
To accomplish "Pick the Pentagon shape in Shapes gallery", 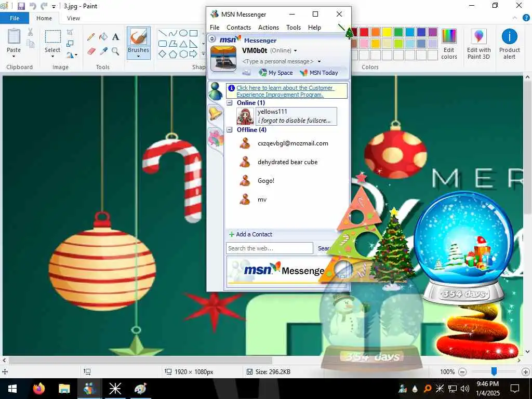I will point(172,54).
